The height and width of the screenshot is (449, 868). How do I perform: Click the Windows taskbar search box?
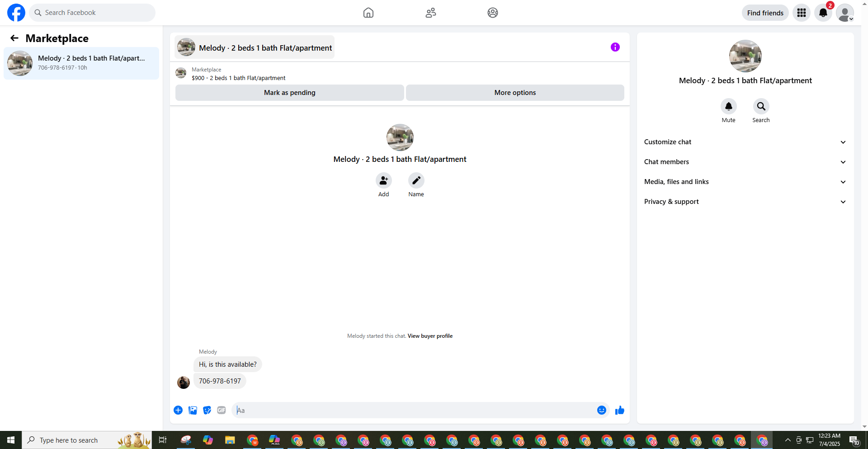(x=87, y=440)
